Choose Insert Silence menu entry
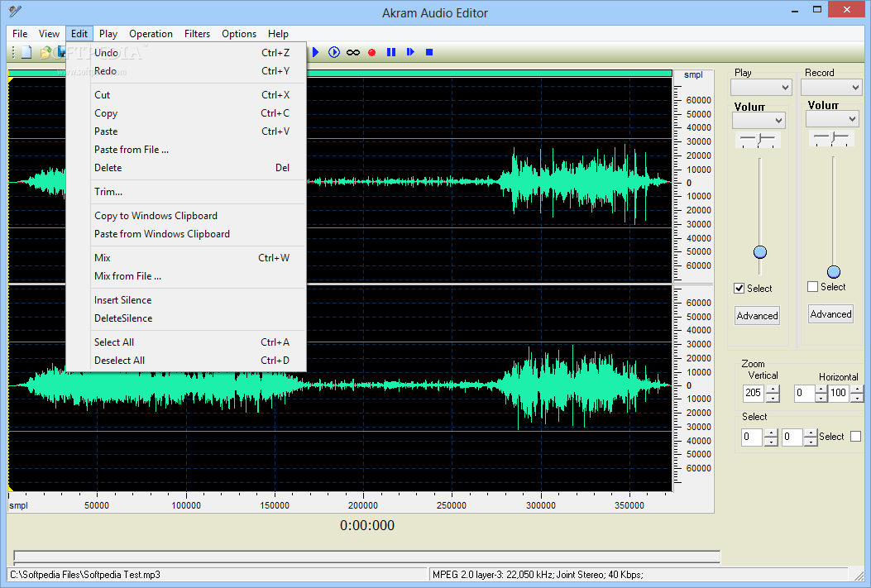Screen dimensions: 871x588 (187, 300)
